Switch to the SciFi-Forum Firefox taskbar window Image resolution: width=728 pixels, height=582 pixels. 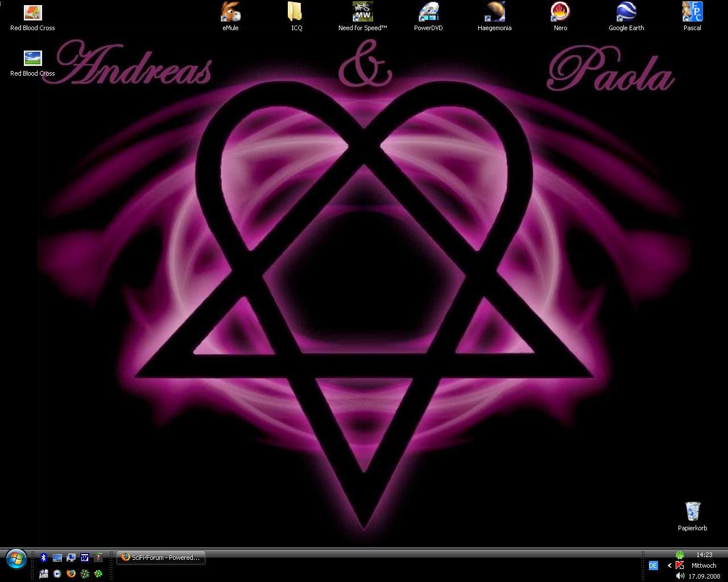[x=161, y=558]
